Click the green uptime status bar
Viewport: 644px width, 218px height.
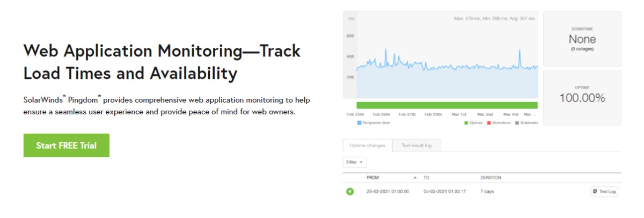(x=447, y=105)
